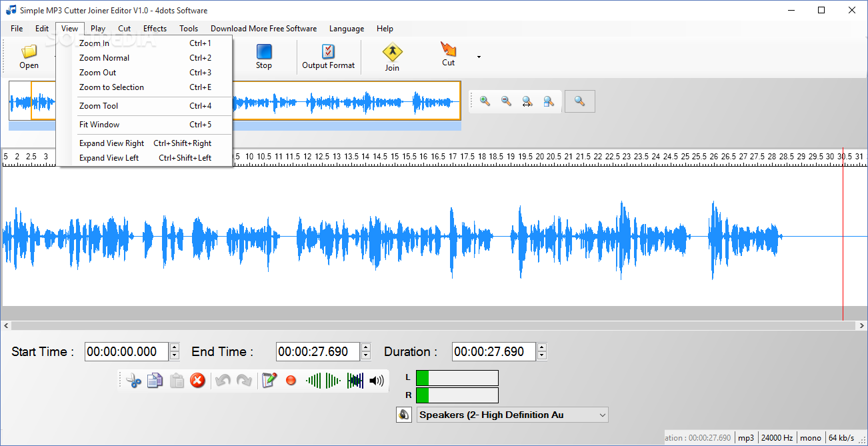The height and width of the screenshot is (446, 868).
Task: Click the R channel level meter
Action: coord(457,395)
